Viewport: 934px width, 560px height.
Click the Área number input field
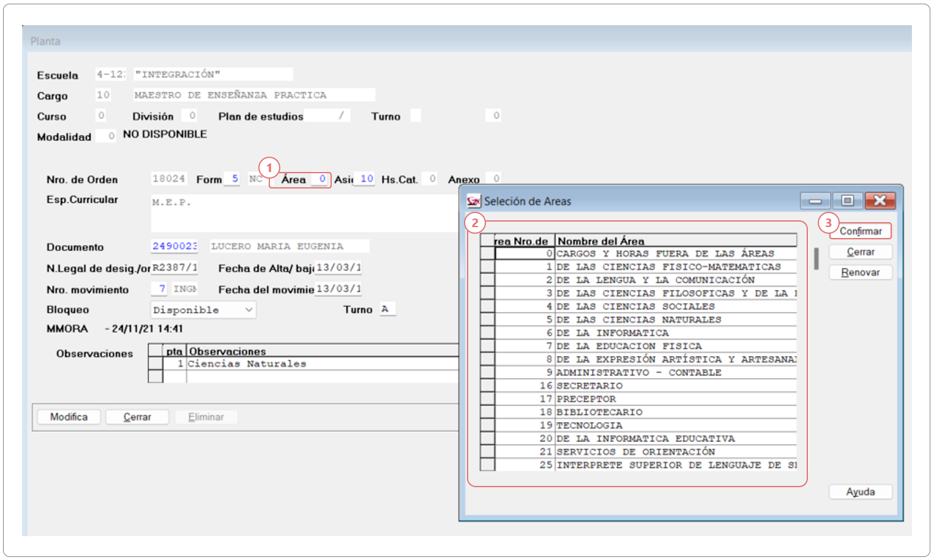[x=319, y=179]
